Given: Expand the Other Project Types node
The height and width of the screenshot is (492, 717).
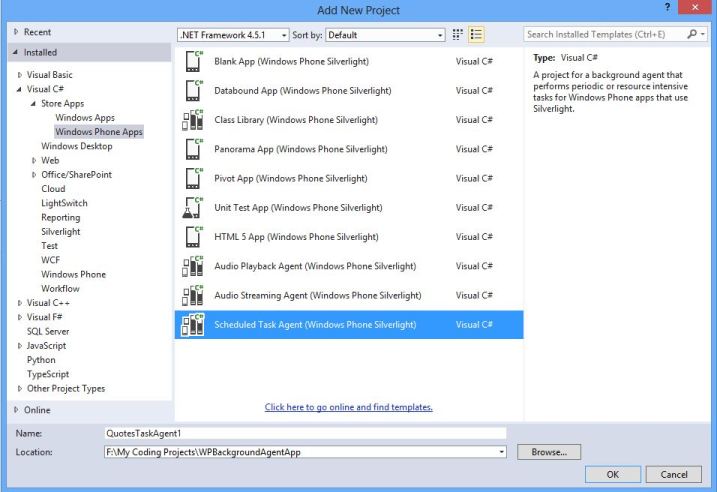Looking at the screenshot, I should coord(19,389).
